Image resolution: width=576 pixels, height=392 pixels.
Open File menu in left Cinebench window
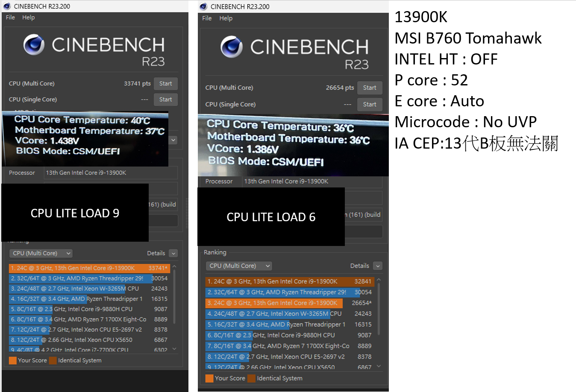click(x=10, y=18)
